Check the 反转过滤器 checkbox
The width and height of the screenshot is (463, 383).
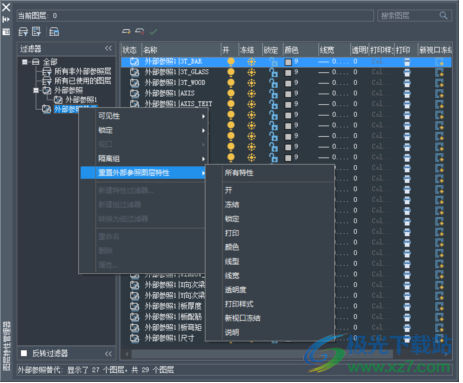[24, 353]
